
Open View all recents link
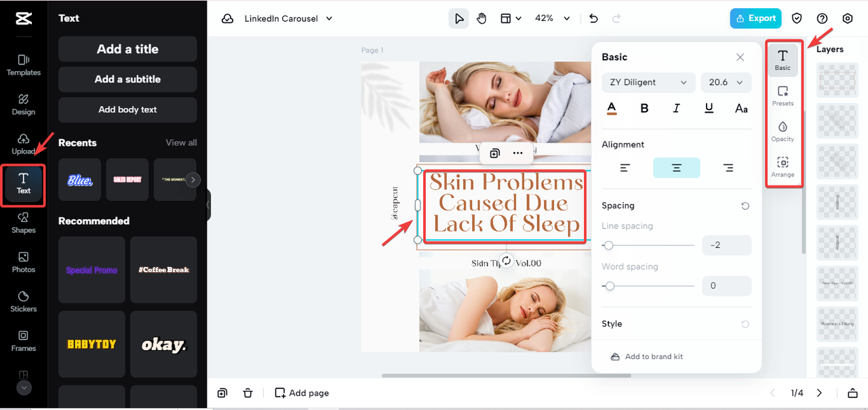click(x=181, y=143)
